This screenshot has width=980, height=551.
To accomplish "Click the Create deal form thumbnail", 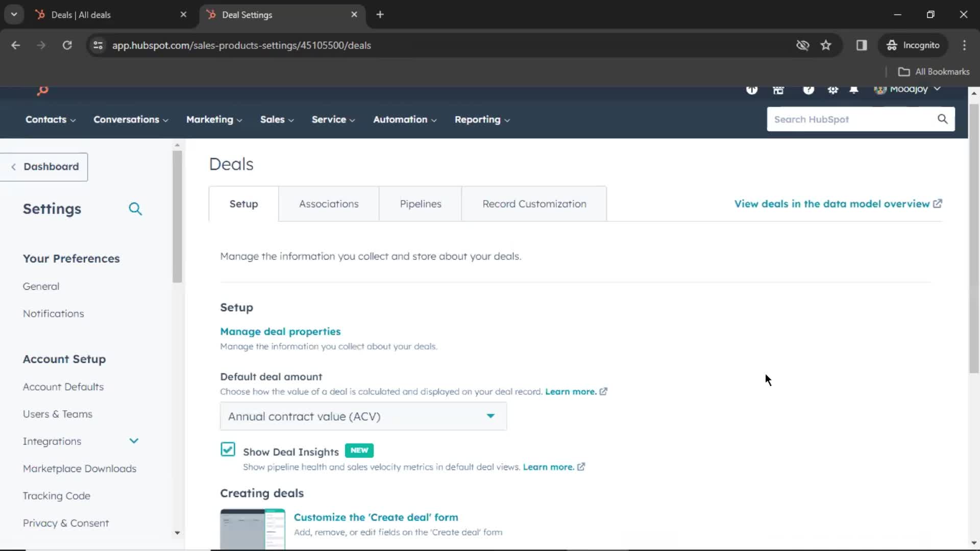I will [x=253, y=529].
